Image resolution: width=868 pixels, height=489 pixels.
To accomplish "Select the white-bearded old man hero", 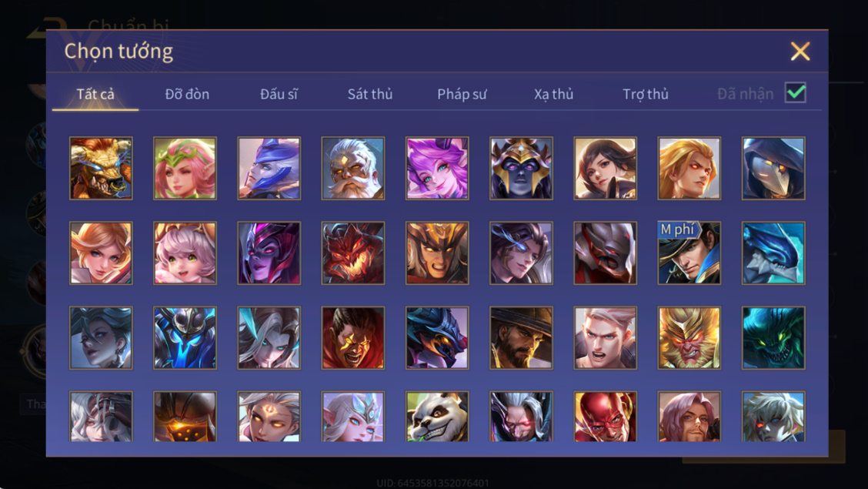I will 352,169.
